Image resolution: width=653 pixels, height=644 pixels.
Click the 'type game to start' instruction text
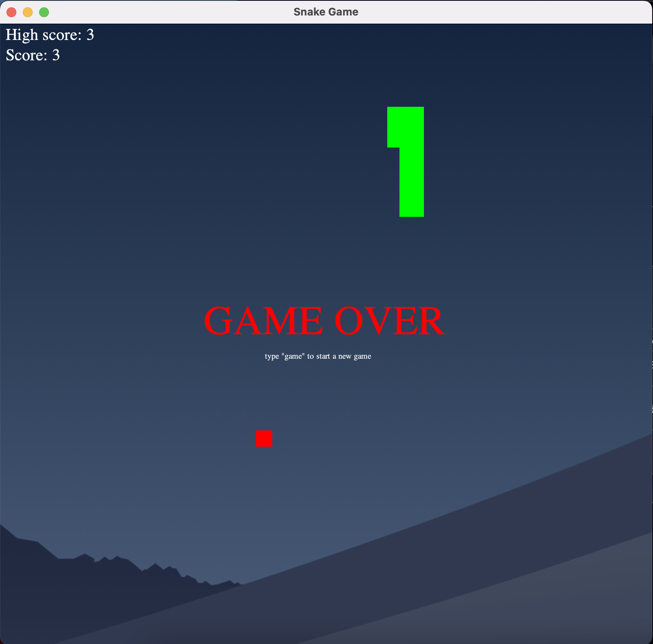tap(318, 356)
